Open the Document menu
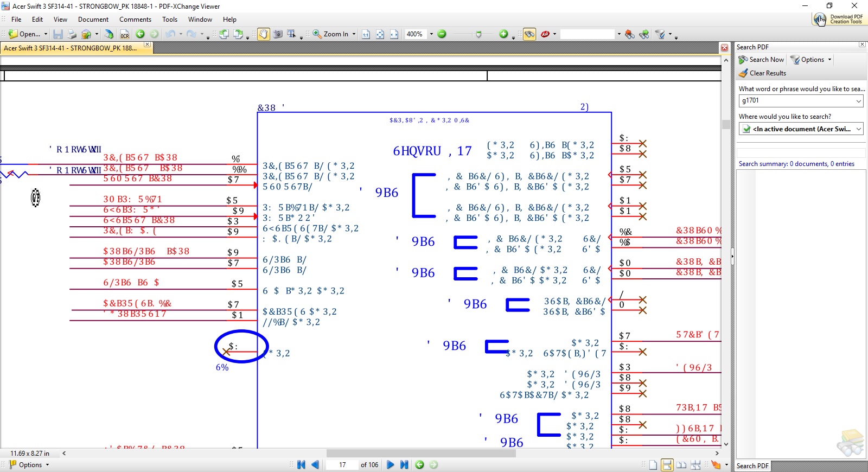 coord(93,20)
